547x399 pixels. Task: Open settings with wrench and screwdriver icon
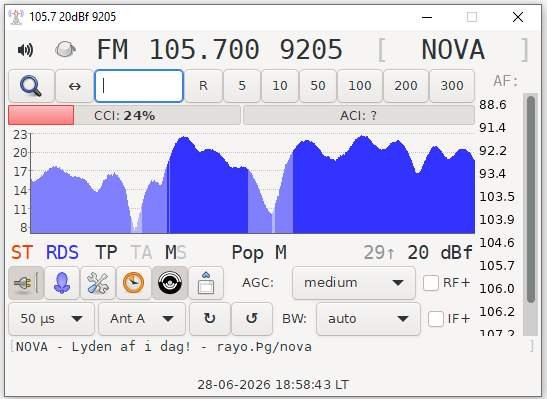click(98, 283)
